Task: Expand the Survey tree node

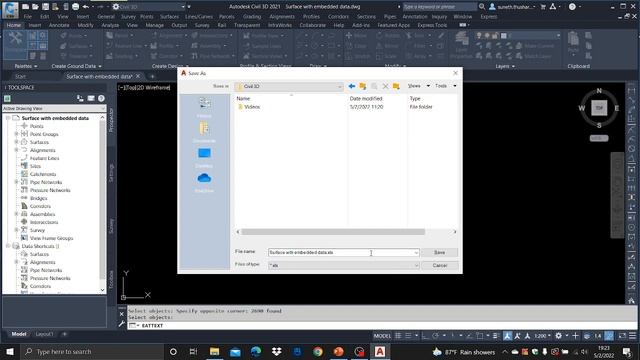Action: pyautogui.click(x=16, y=230)
